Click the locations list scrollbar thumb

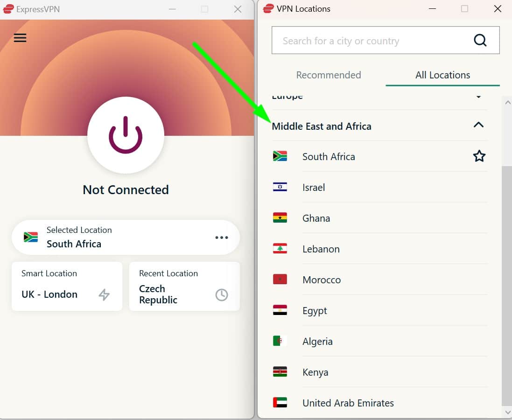(506, 286)
